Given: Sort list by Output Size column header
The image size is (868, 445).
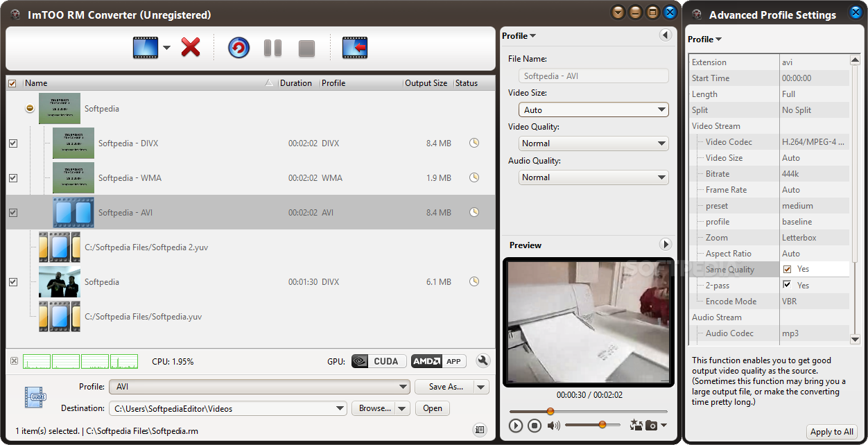Looking at the screenshot, I should pos(427,83).
